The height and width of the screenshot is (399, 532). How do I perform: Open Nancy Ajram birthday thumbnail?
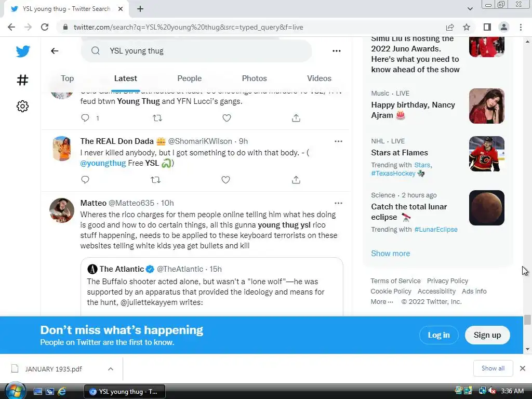486,106
